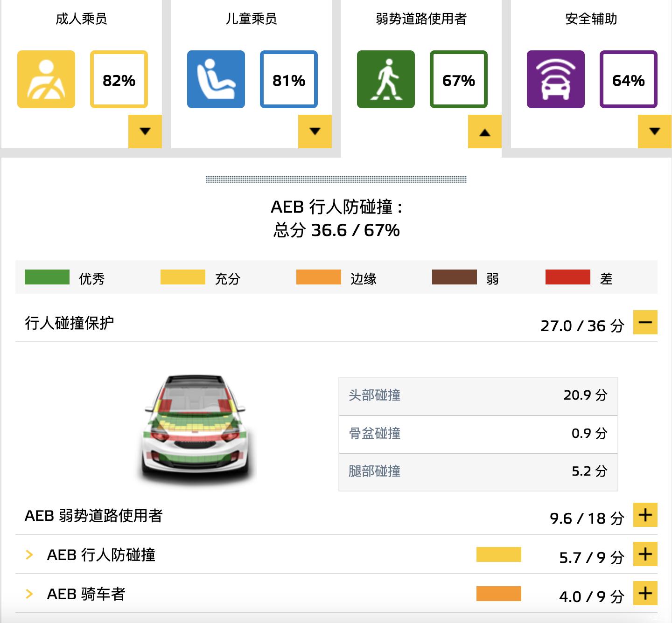
Task: Click the 67% vulnerable road user score box
Action: pyautogui.click(x=459, y=79)
